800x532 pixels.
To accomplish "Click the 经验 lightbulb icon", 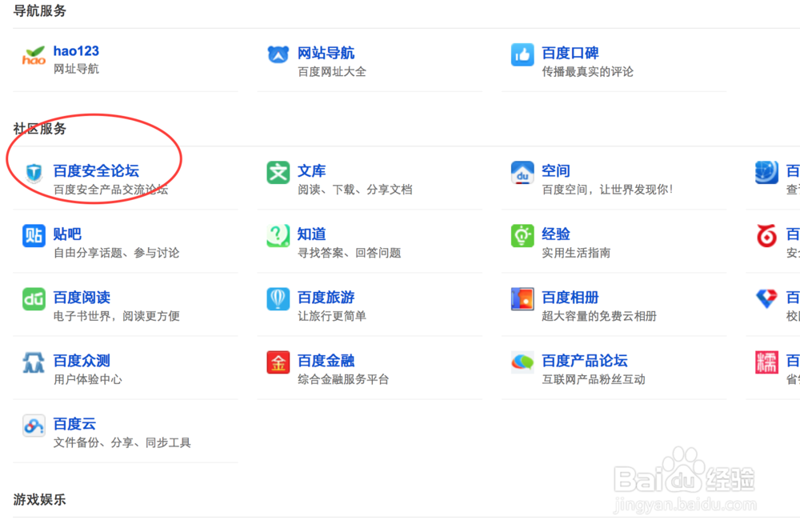I will (522, 236).
